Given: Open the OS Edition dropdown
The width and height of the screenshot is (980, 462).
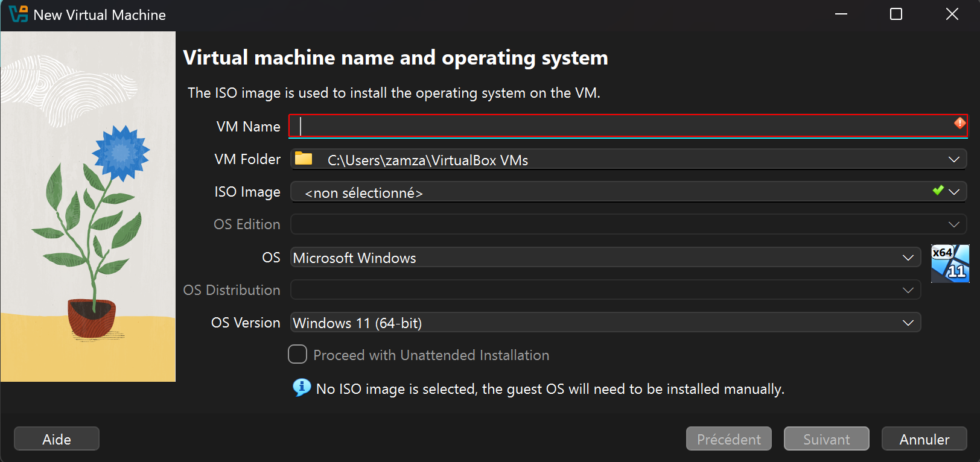Looking at the screenshot, I should (628, 224).
